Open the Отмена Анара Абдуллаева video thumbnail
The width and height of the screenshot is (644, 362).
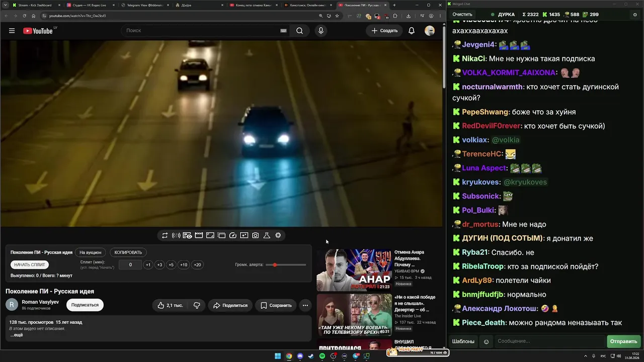[354, 270]
